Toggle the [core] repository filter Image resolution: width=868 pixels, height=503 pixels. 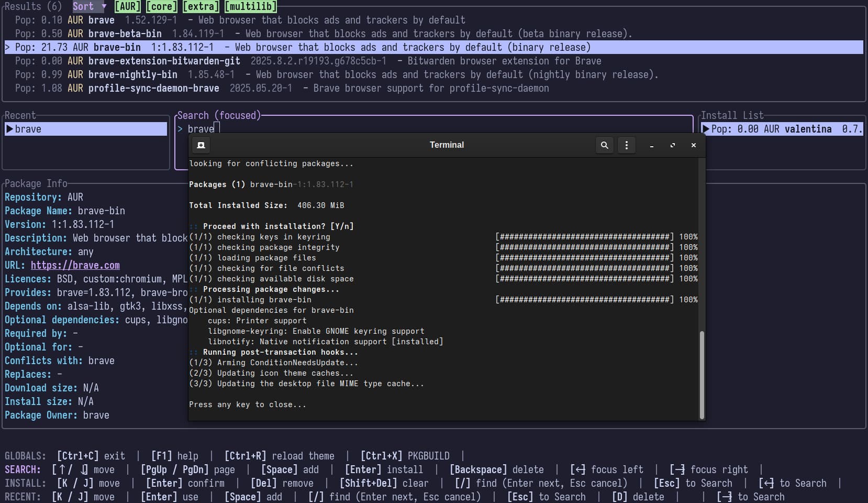point(162,6)
